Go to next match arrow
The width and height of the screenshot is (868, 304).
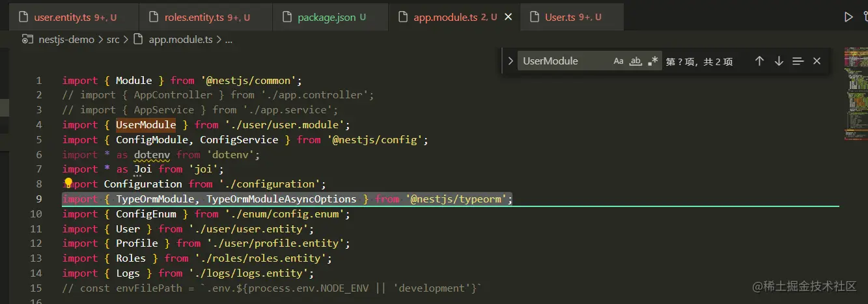(779, 61)
